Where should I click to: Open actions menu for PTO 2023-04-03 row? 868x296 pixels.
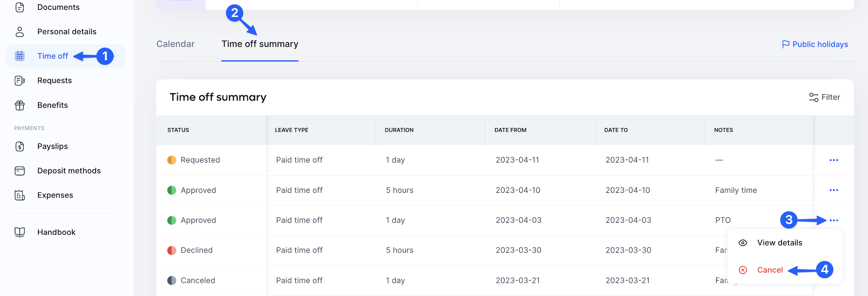pos(834,220)
